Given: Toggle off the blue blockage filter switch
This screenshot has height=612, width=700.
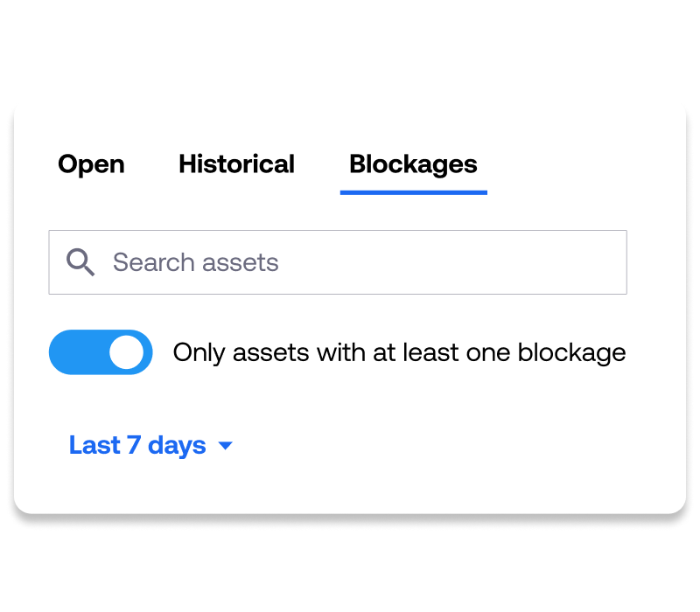Looking at the screenshot, I should pyautogui.click(x=101, y=352).
